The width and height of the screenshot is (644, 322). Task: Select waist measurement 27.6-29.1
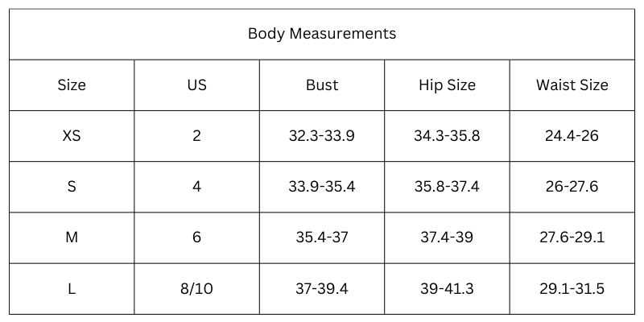[572, 237]
